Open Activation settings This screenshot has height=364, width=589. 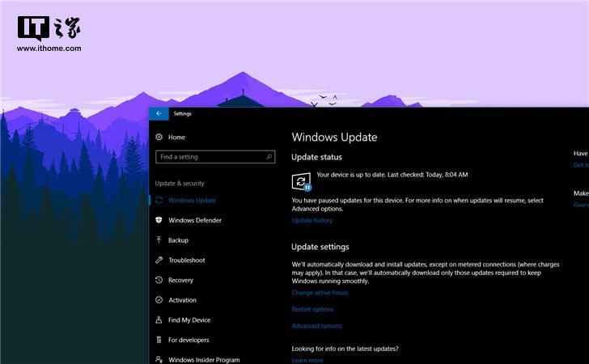click(x=182, y=300)
